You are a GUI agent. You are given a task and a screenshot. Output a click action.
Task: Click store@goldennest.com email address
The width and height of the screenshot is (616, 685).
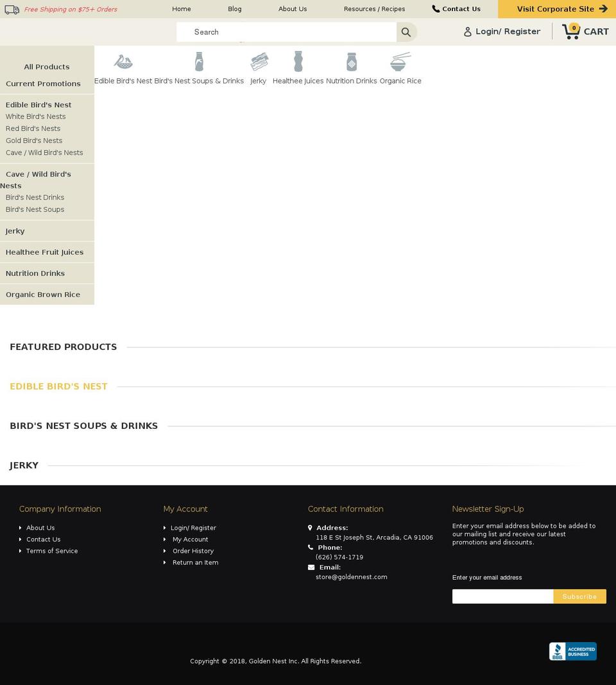(x=352, y=577)
